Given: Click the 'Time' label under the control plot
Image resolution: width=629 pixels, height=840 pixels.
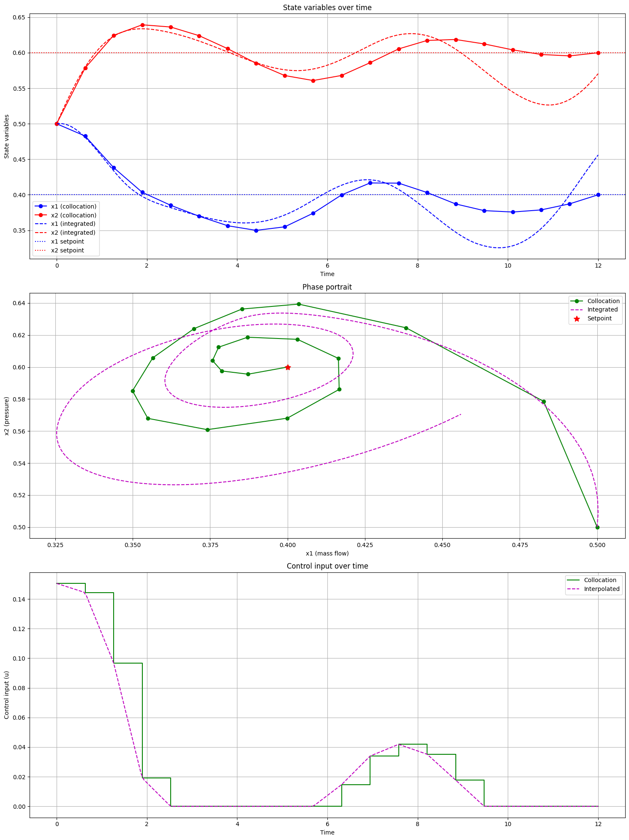Looking at the screenshot, I should [327, 832].
